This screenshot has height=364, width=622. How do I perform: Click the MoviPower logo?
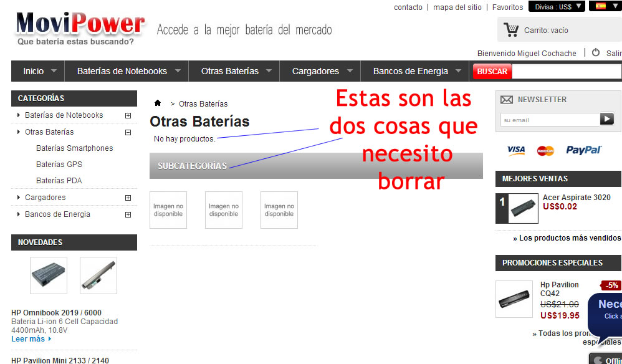pos(80,28)
